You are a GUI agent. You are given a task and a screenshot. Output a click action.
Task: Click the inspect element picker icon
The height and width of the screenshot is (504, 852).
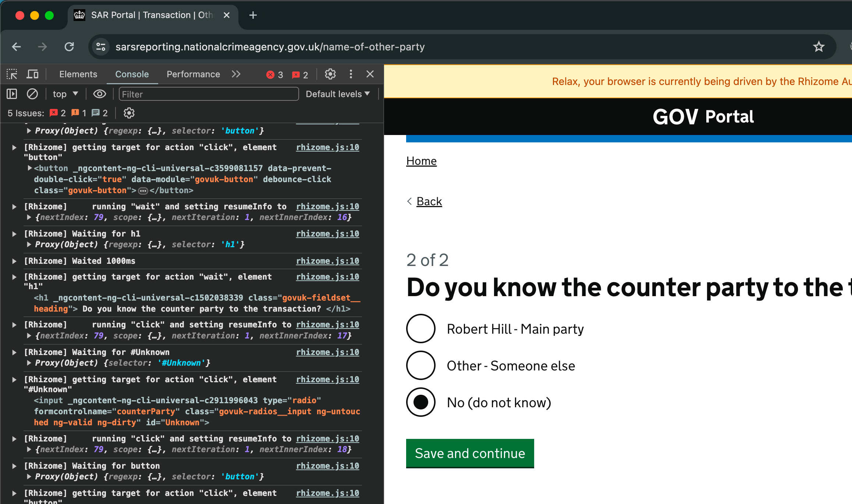tap(12, 74)
